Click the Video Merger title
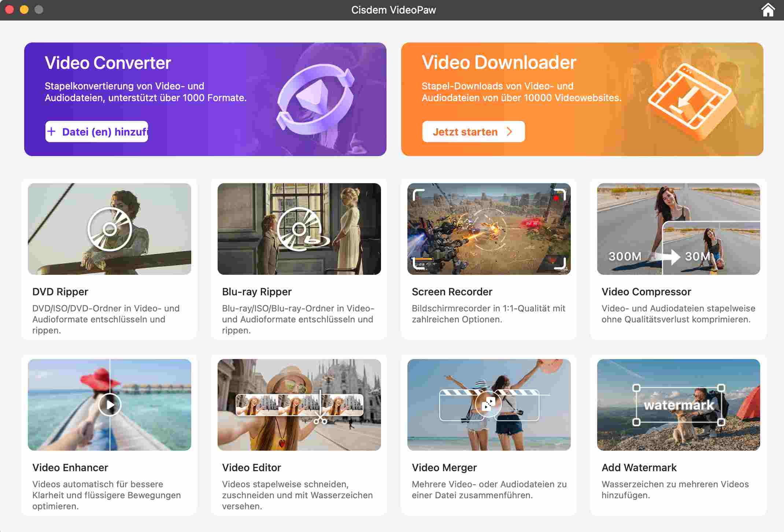 tap(444, 468)
